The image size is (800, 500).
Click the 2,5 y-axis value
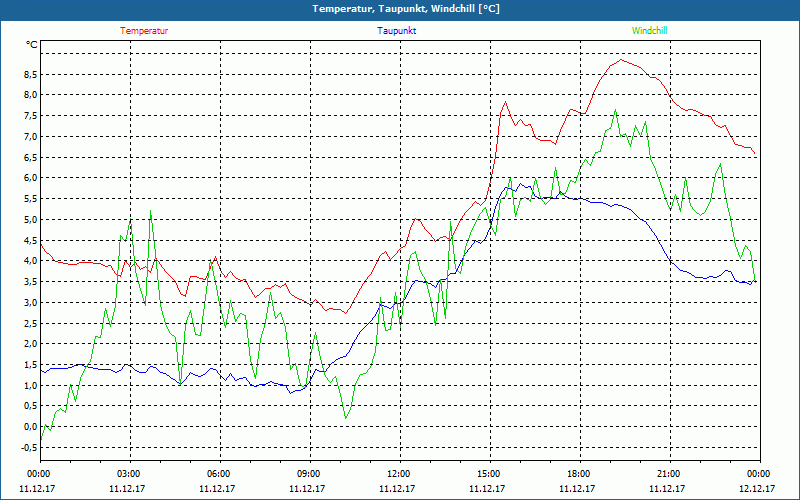point(31,323)
